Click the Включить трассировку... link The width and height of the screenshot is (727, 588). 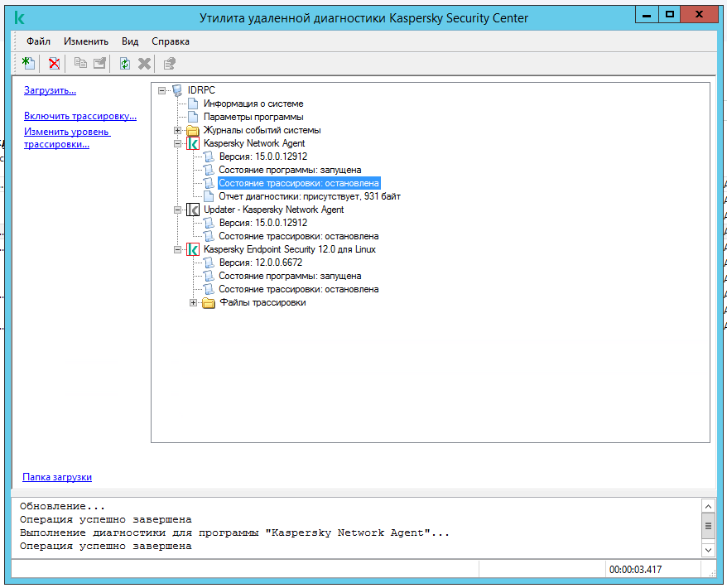(x=79, y=116)
